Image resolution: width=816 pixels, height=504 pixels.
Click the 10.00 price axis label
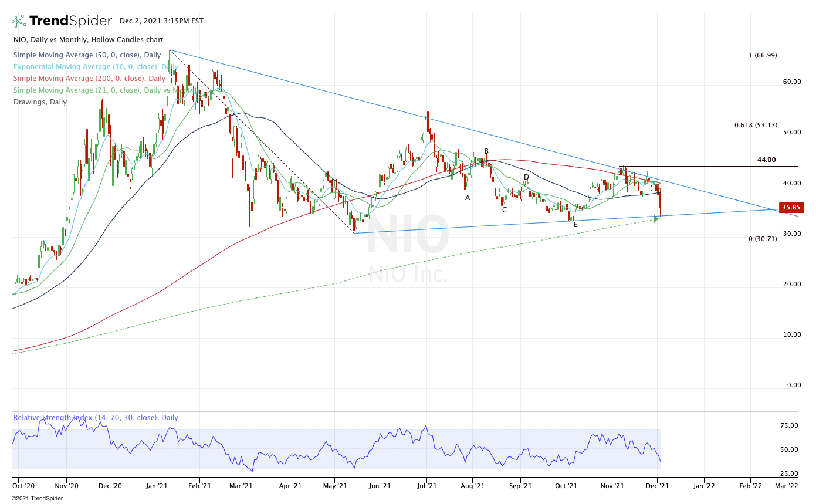792,334
